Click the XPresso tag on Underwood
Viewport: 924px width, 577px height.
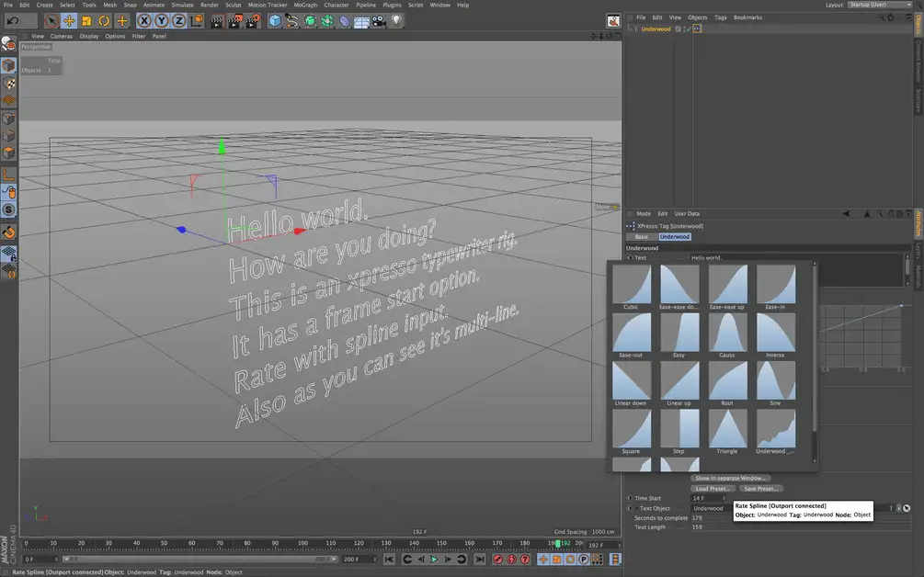[697, 28]
